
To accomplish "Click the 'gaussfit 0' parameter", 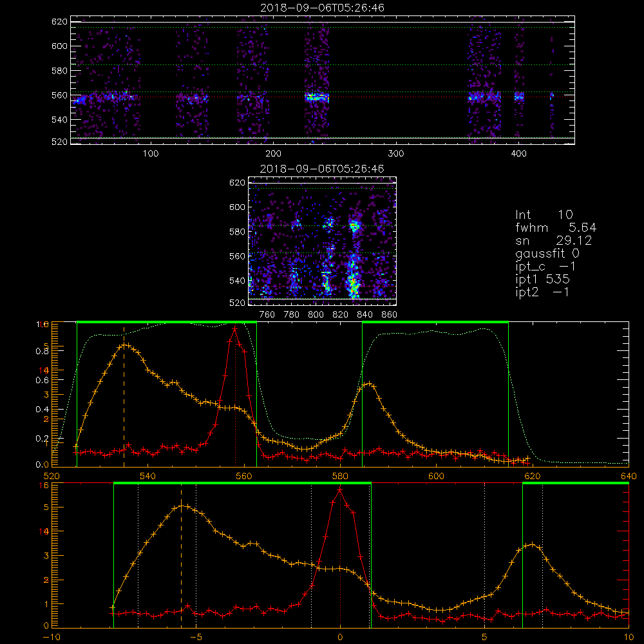I will click(547, 254).
